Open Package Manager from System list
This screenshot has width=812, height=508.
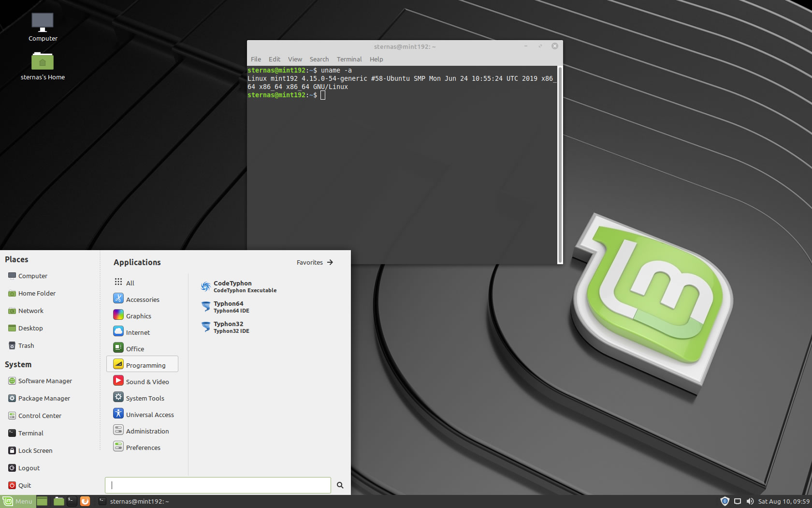(x=39, y=398)
